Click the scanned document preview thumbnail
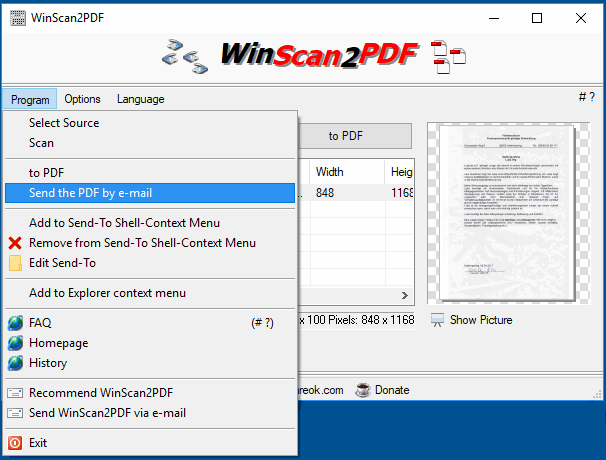606x460 pixels. click(x=508, y=213)
